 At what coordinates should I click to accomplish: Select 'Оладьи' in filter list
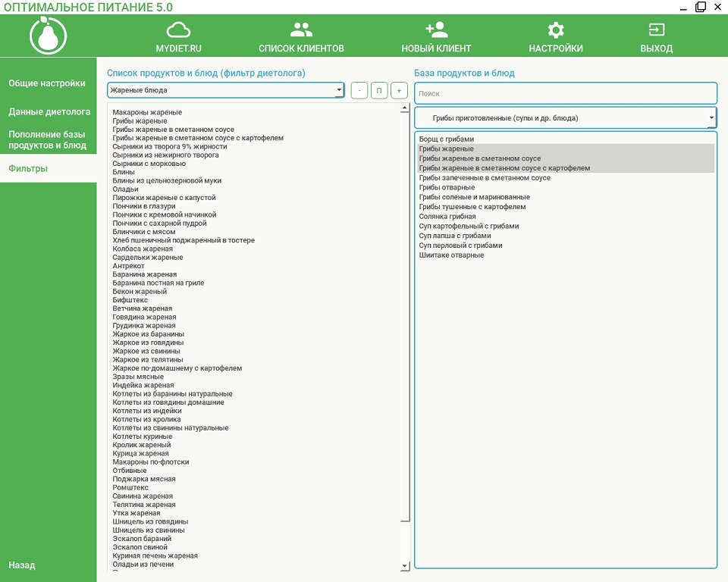pos(125,189)
